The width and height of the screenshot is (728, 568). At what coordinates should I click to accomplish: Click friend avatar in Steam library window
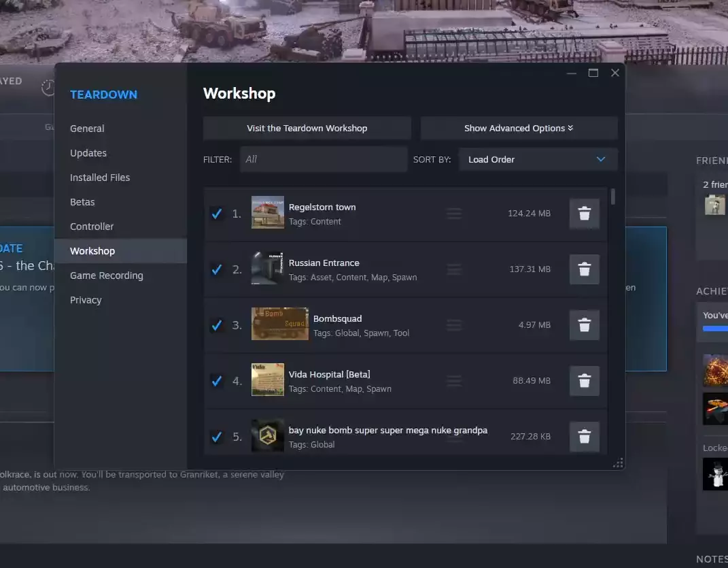[x=715, y=205]
